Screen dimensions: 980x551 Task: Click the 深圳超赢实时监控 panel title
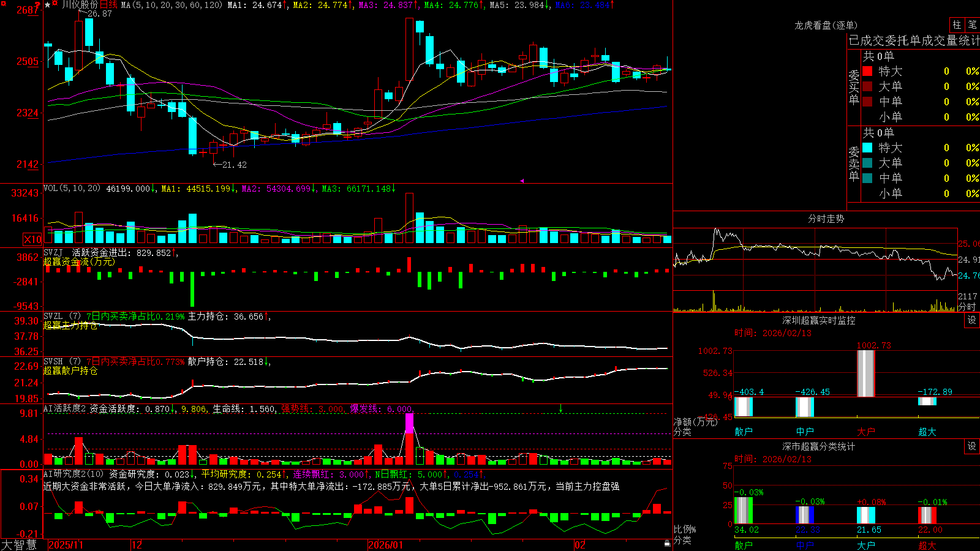[819, 320]
